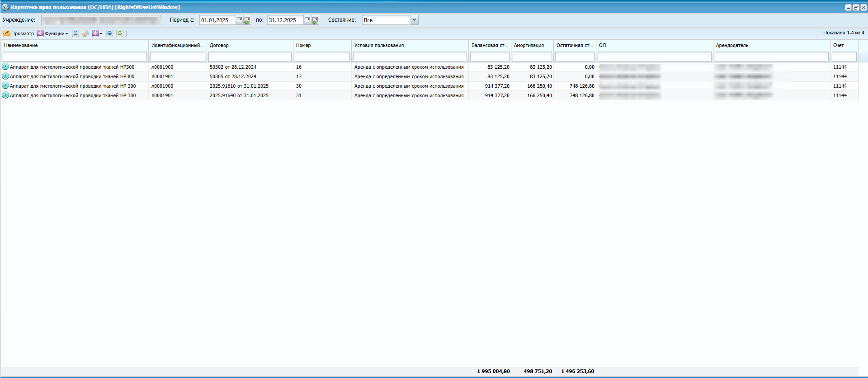
Task: Open calendar picker for period end date
Action: (x=307, y=20)
